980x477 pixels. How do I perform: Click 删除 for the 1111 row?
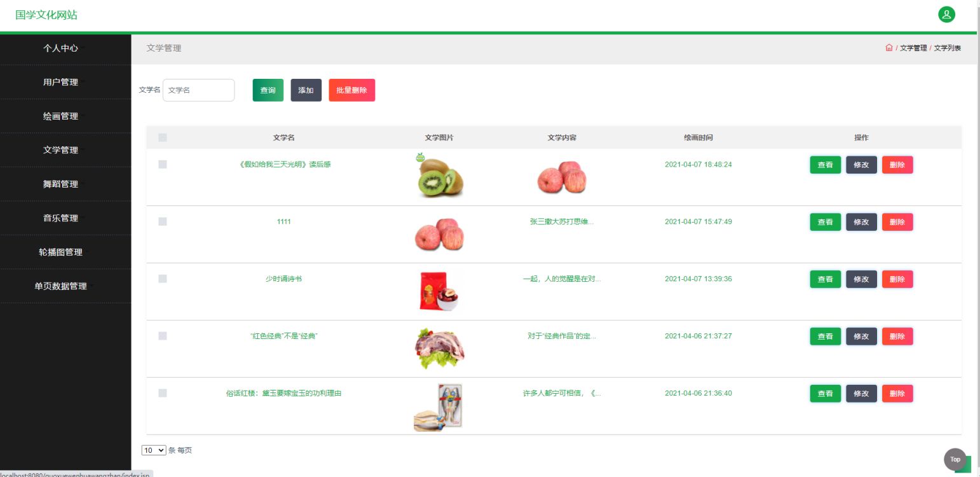point(897,222)
